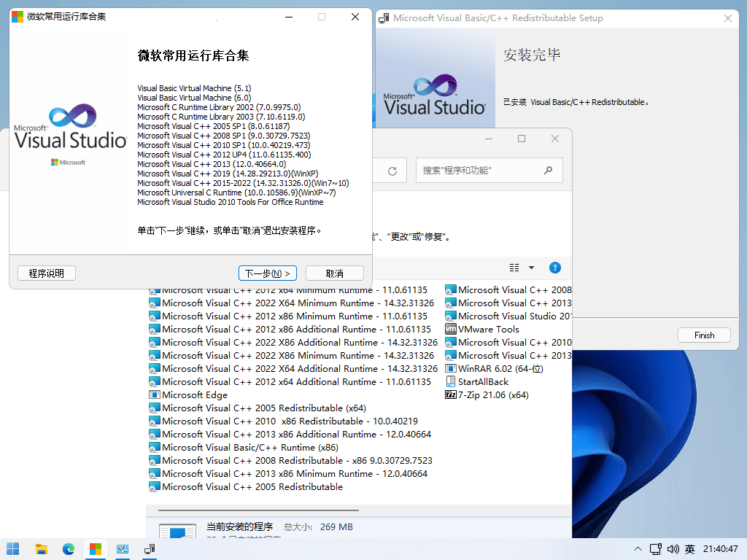Switch to 微软常用运行库合集 taskbar icon
Image resolution: width=747 pixels, height=560 pixels.
pyautogui.click(x=96, y=549)
